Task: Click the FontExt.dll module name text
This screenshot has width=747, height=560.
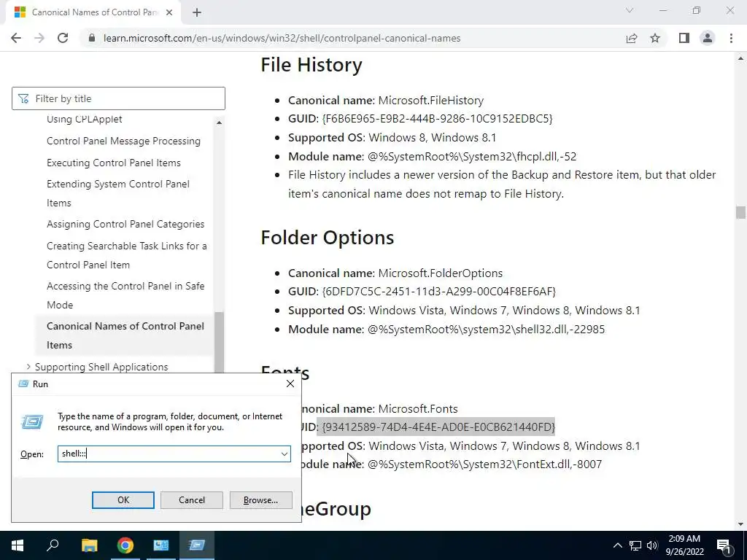Action: coord(484,464)
